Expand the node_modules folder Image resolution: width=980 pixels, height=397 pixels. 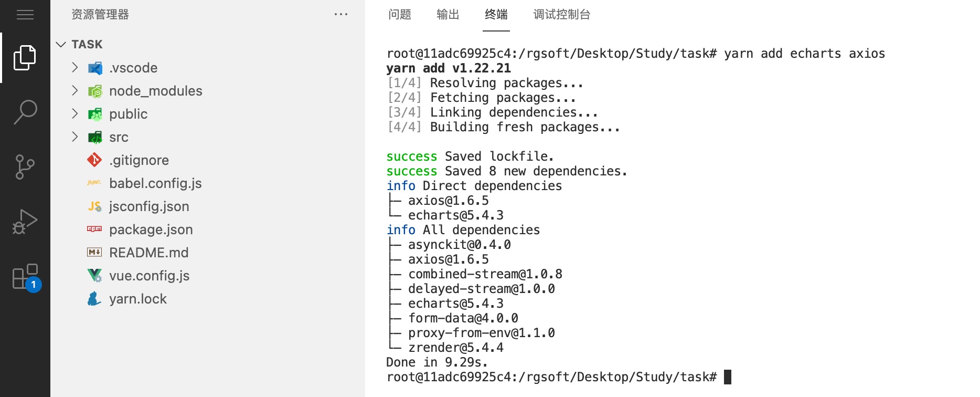[155, 91]
